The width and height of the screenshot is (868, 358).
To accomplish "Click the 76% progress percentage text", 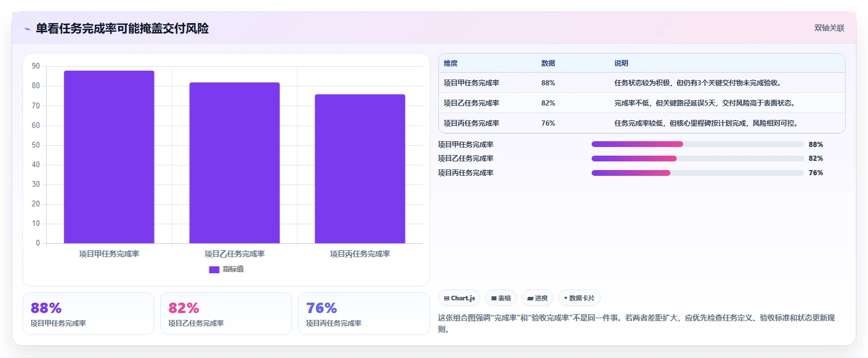I will coord(816,173).
